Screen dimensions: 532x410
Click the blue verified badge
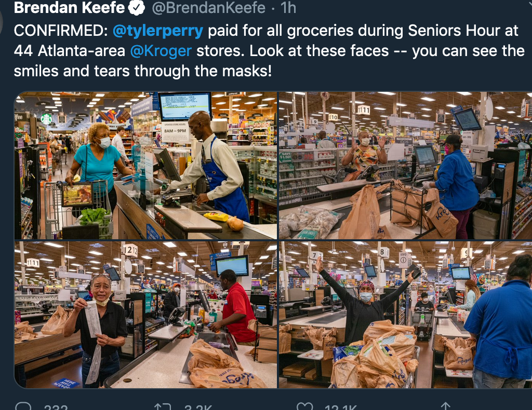(x=137, y=8)
